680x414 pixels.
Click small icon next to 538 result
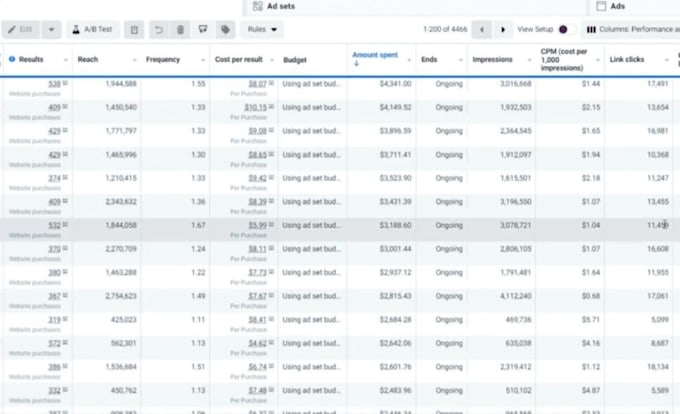pyautogui.click(x=65, y=83)
